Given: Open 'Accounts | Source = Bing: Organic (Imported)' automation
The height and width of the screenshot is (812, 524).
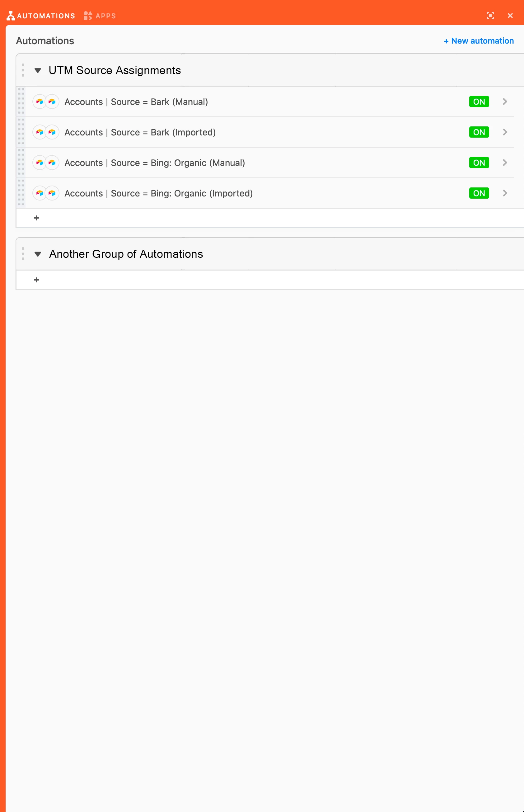Looking at the screenshot, I should (159, 193).
